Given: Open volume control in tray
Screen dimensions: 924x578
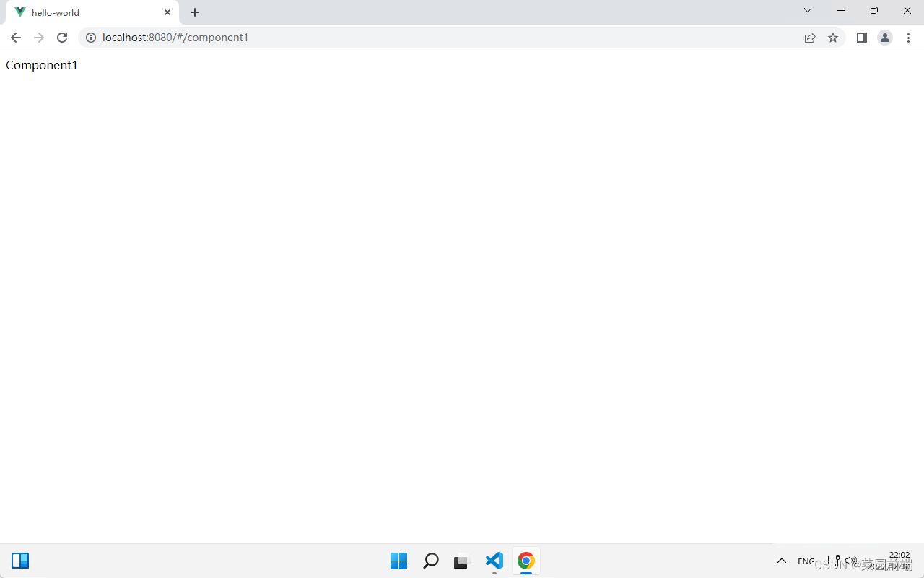Looking at the screenshot, I should (x=851, y=561).
